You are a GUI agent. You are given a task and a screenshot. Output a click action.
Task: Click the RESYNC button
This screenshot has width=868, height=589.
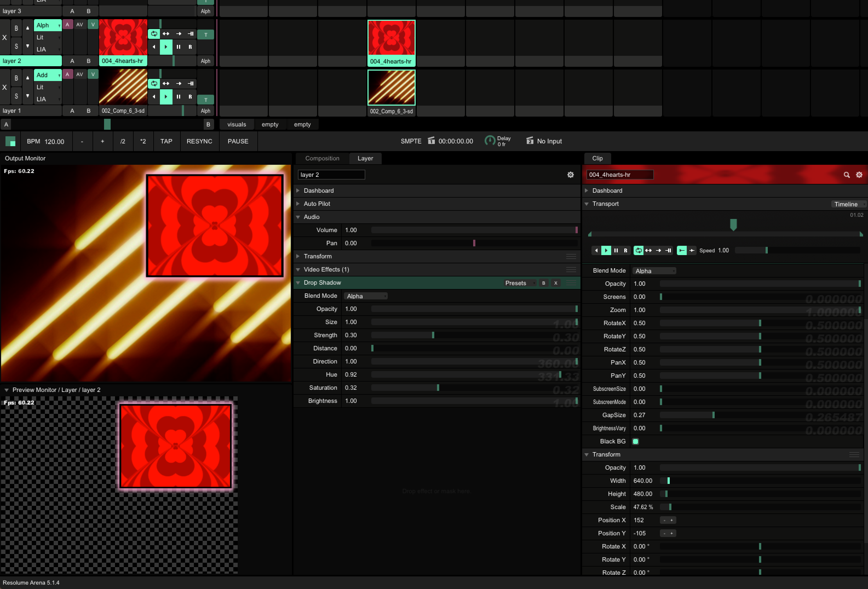(x=199, y=142)
